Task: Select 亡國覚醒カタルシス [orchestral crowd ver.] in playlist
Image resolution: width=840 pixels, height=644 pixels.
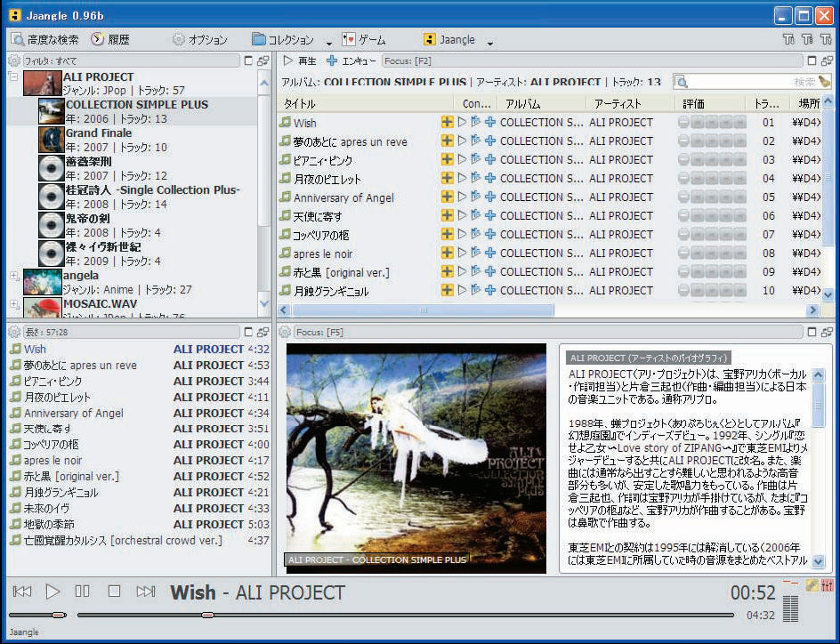Action: click(140, 540)
